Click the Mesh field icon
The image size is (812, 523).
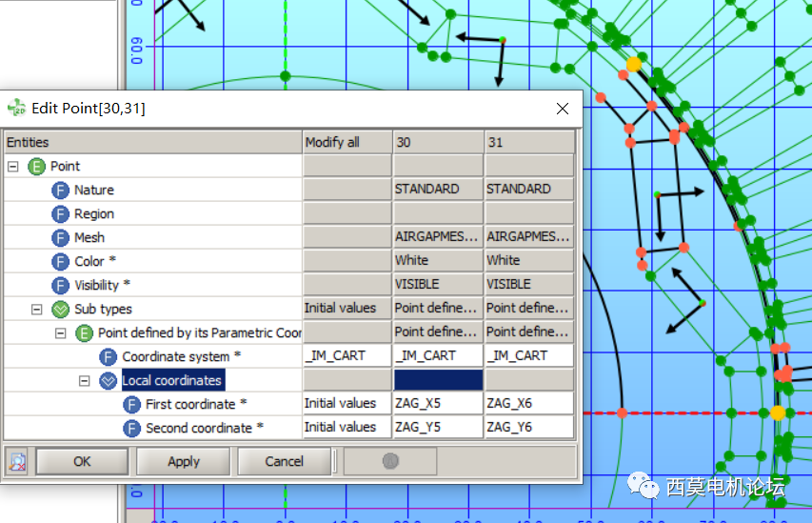tap(61, 237)
